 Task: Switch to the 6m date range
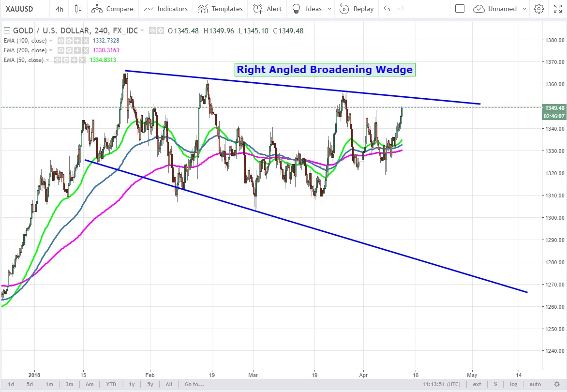90,384
